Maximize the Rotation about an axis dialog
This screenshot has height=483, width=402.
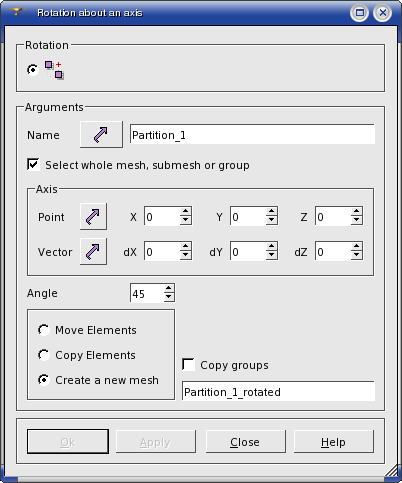[359, 13]
